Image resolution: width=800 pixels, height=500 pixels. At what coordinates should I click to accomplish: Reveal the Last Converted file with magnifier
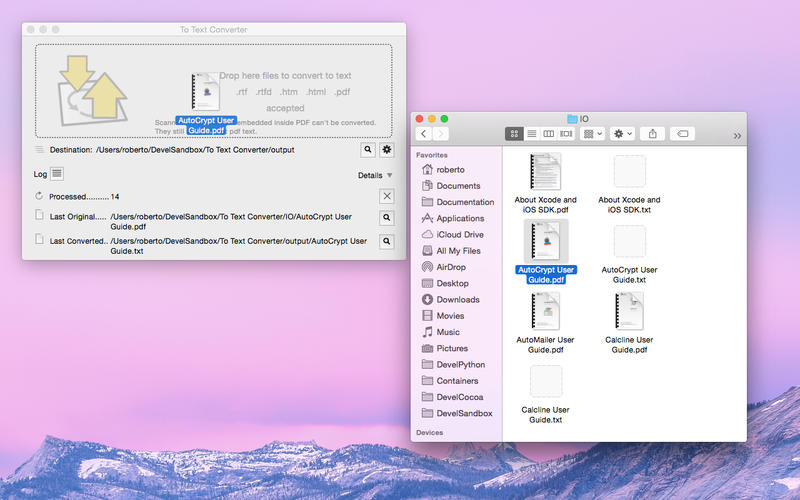[387, 241]
